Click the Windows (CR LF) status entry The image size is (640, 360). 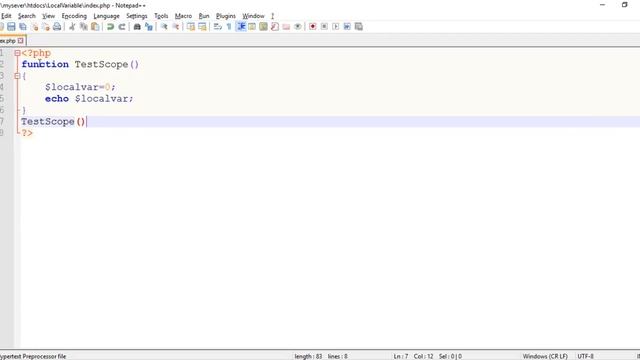(x=545, y=356)
